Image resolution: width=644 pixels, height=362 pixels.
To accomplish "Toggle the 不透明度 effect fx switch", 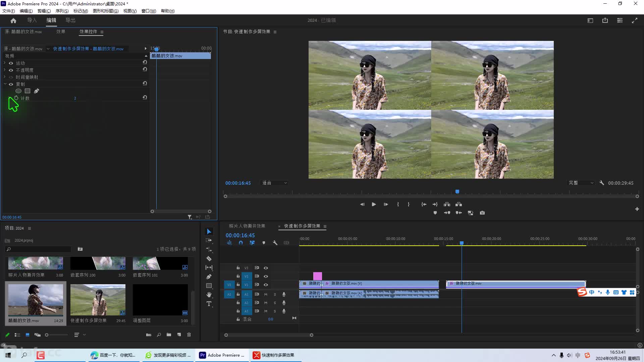I will point(11,70).
